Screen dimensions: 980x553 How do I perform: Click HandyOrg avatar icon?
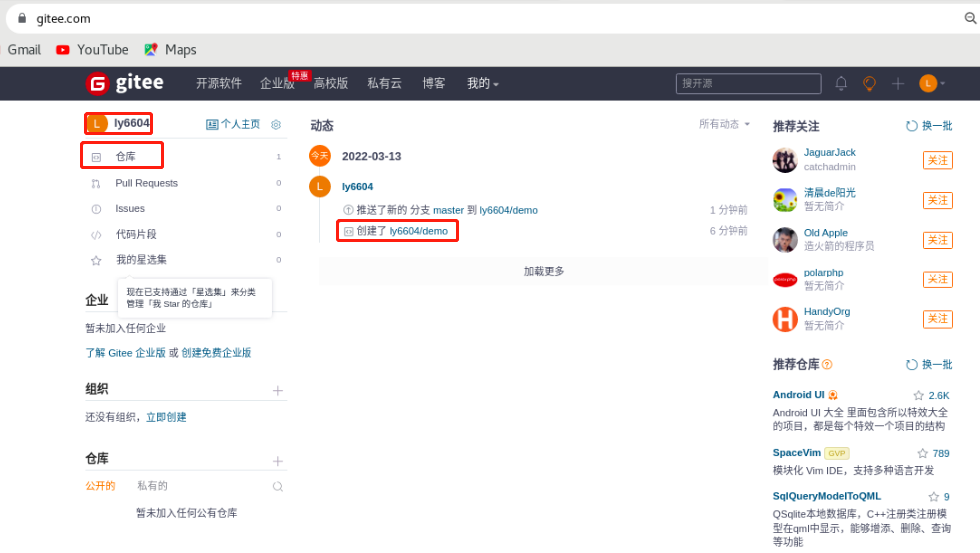click(x=785, y=320)
